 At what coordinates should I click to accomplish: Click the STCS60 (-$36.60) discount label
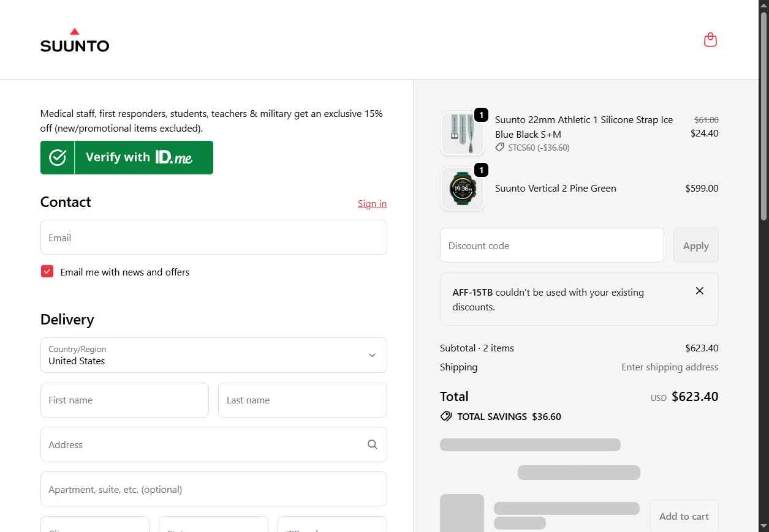(x=539, y=148)
